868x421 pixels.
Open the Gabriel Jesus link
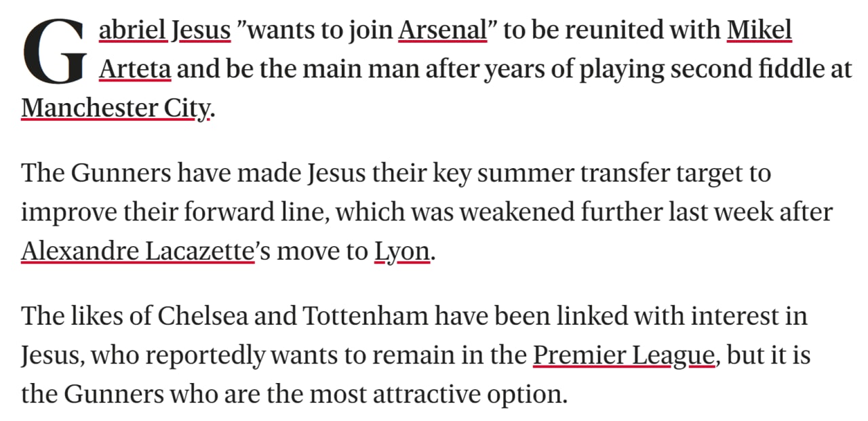164,31
